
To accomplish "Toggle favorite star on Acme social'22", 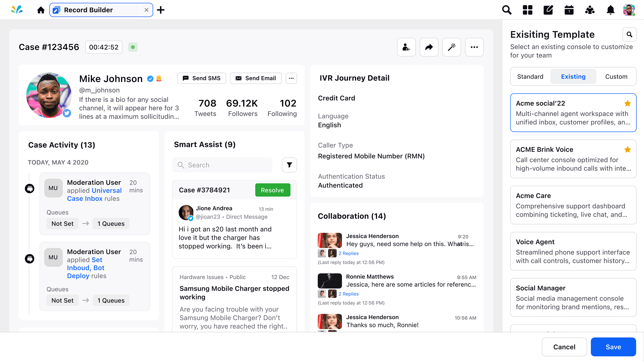I will 627,103.
